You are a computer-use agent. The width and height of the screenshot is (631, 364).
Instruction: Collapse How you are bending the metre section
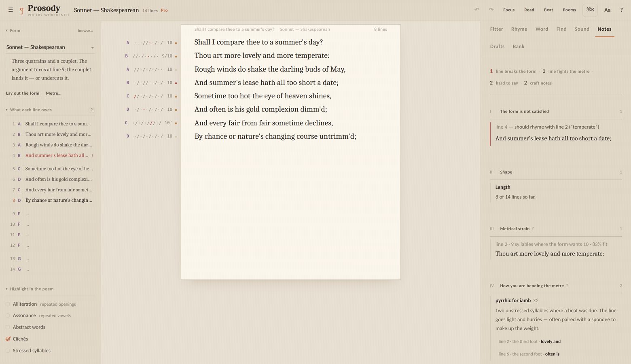point(556,286)
